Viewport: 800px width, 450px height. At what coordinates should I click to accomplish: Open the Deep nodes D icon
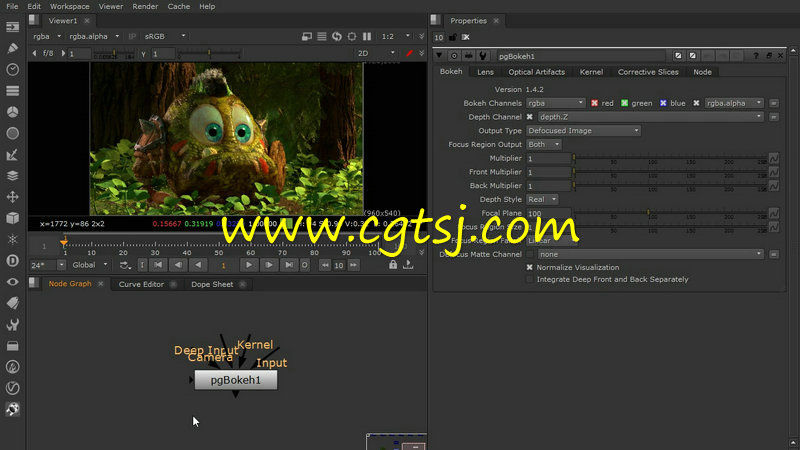tap(12, 261)
